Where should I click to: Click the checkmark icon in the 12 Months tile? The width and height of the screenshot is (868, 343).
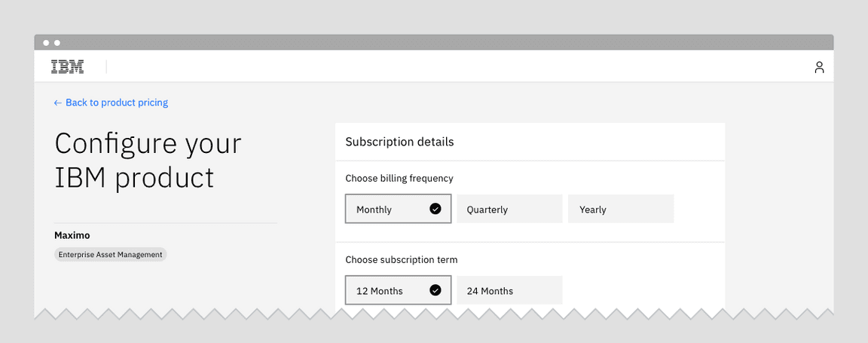pos(435,290)
